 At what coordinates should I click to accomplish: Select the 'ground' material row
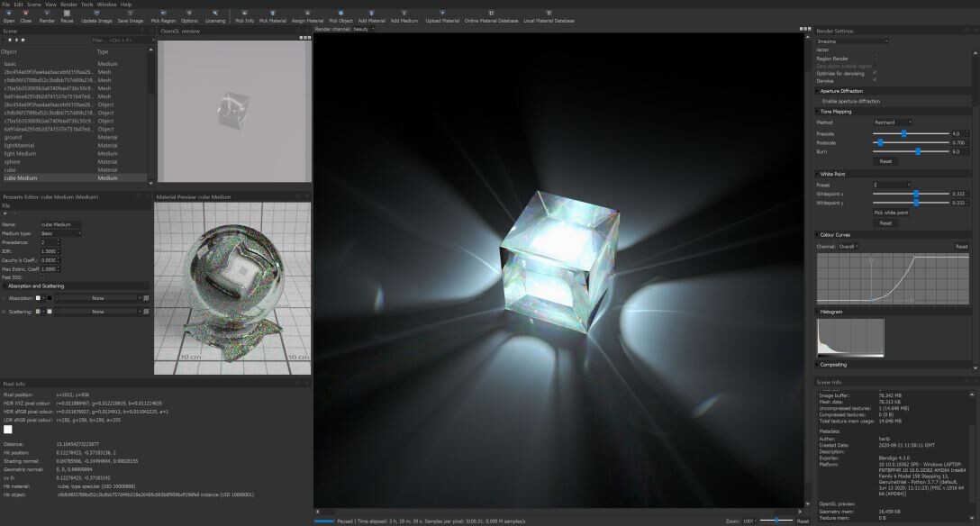point(73,138)
